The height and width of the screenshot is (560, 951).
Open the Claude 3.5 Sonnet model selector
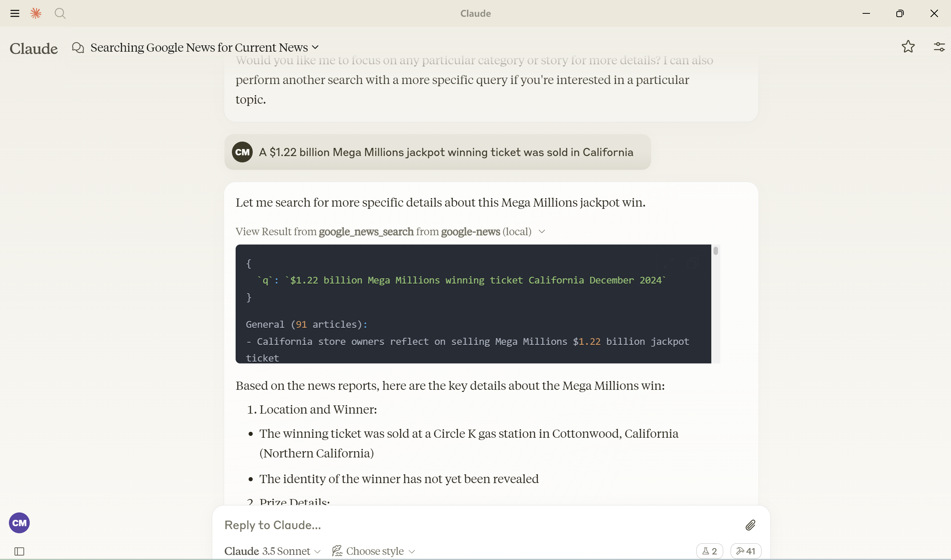click(x=272, y=551)
